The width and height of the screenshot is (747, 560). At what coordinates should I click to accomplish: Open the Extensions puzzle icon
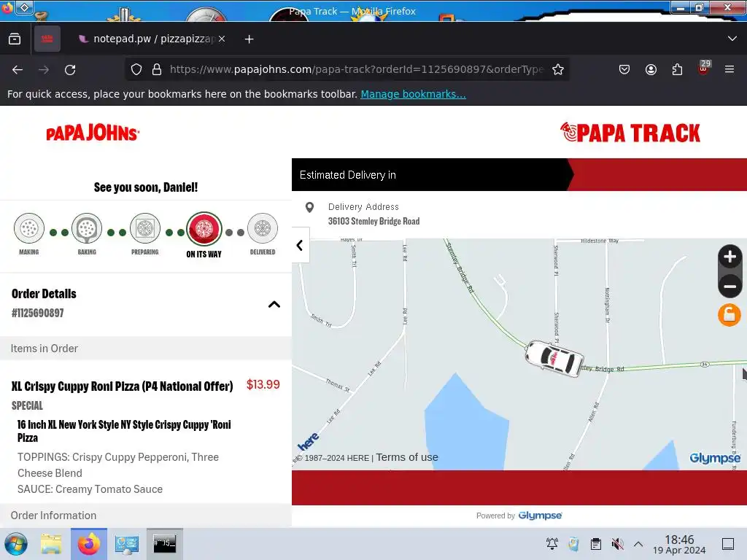tap(677, 69)
